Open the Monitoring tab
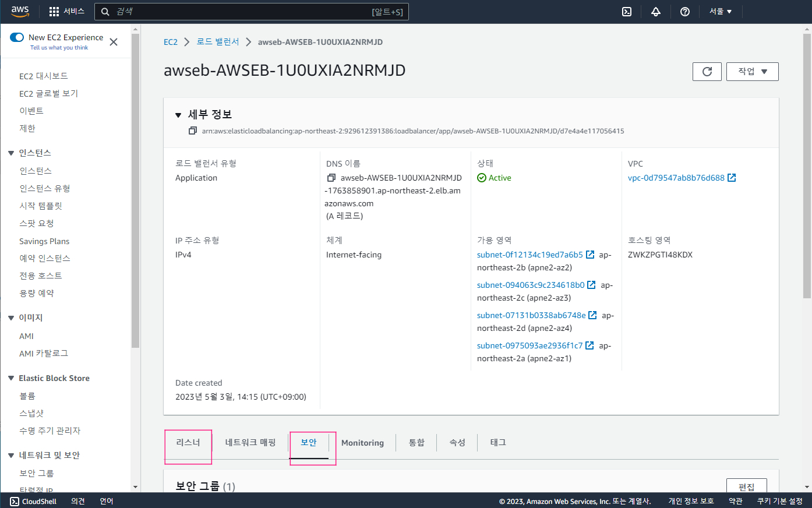This screenshot has width=812, height=508. point(362,443)
